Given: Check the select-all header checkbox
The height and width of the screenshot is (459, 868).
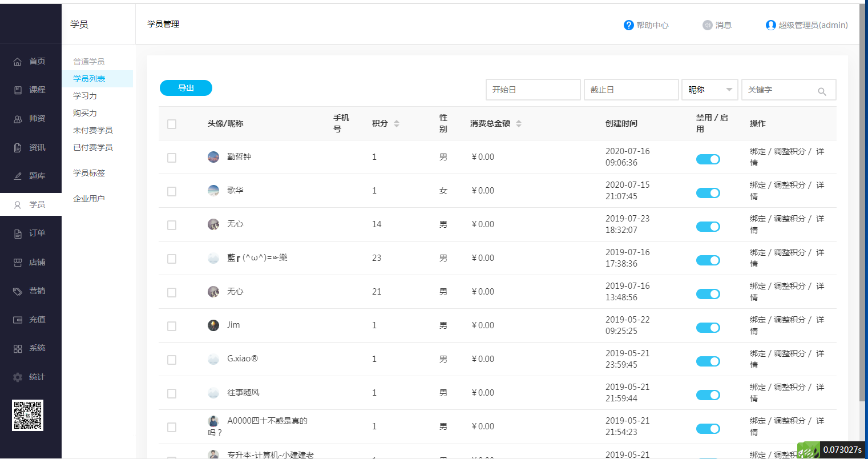Looking at the screenshot, I should click(x=172, y=124).
